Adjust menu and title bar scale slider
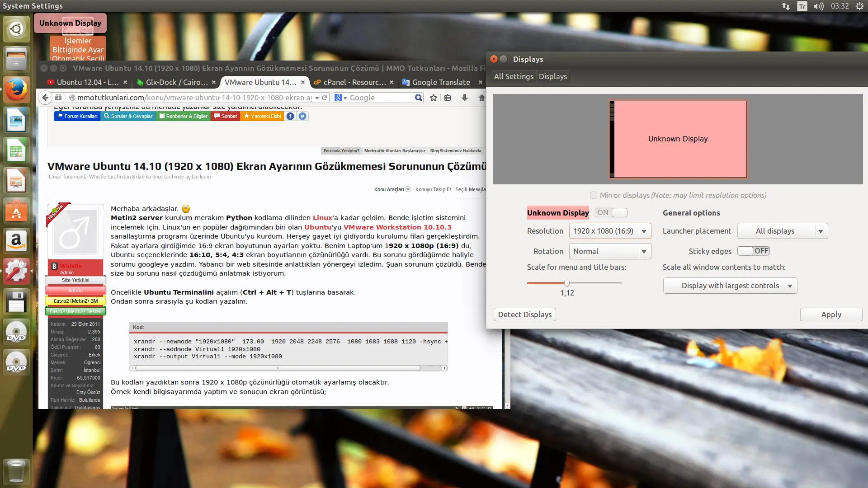The width and height of the screenshot is (868, 488). tap(567, 283)
